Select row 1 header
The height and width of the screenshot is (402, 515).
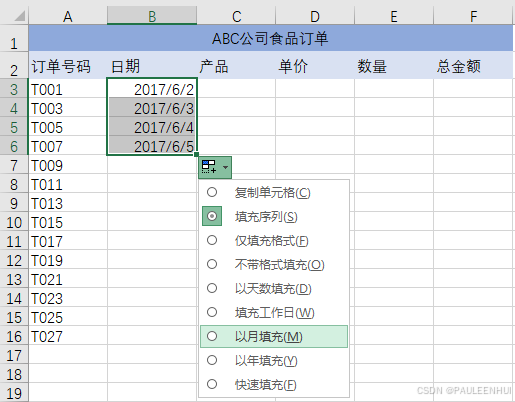coord(14,38)
